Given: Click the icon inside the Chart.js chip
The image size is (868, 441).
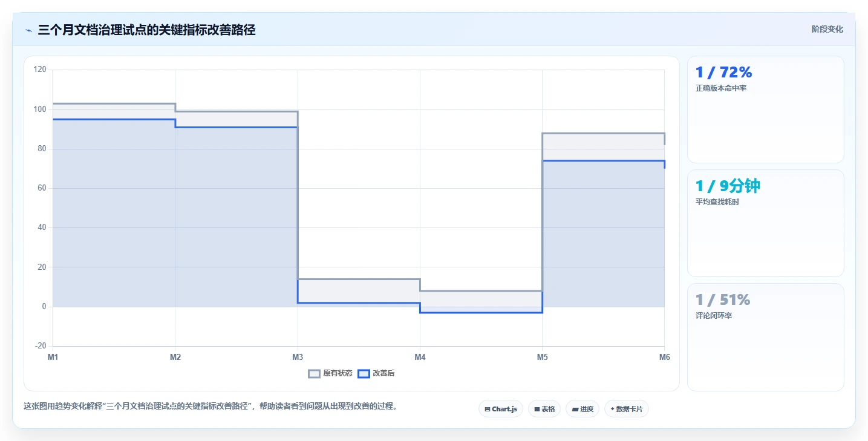Looking at the screenshot, I should (487, 410).
